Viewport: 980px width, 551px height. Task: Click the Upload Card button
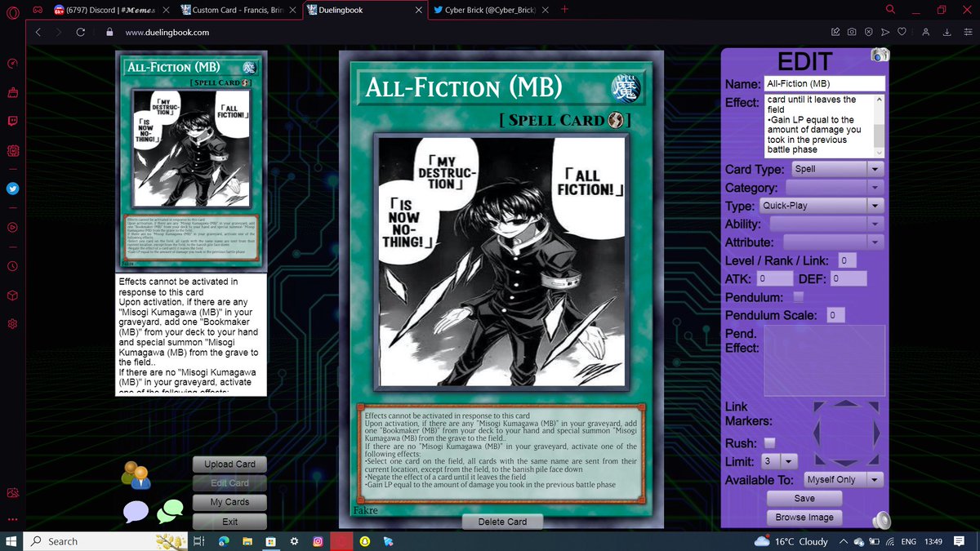click(229, 464)
